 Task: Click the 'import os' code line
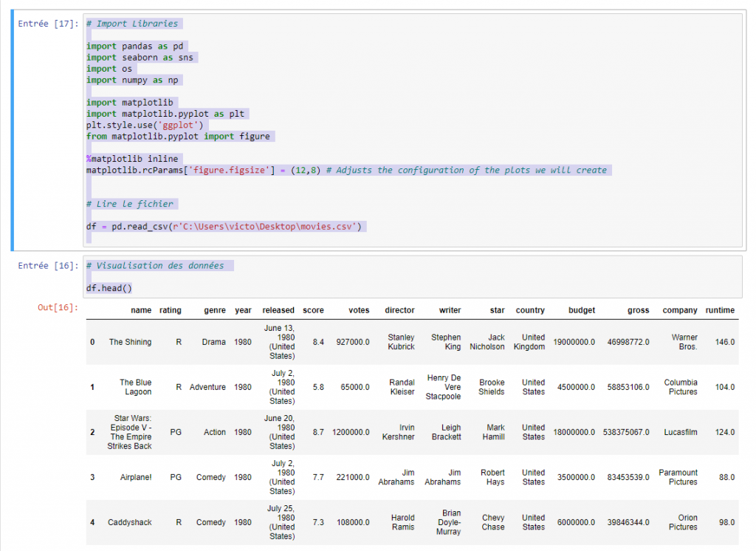(109, 69)
